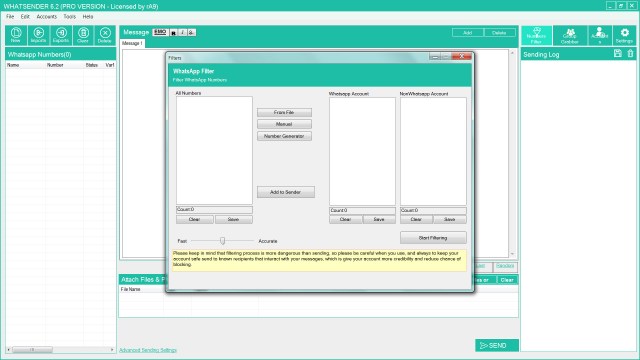This screenshot has height=360, width=640.
Task: Clear the Whatsapp Account list
Action: click(346, 220)
